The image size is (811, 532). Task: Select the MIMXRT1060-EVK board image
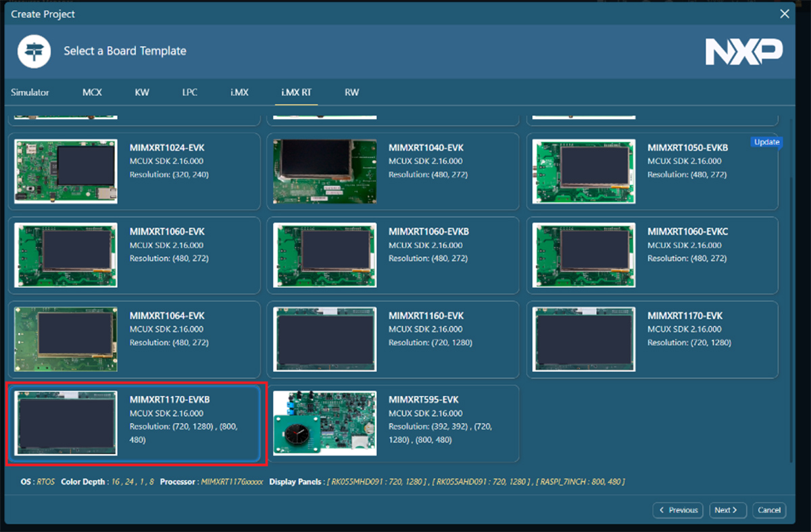66,255
